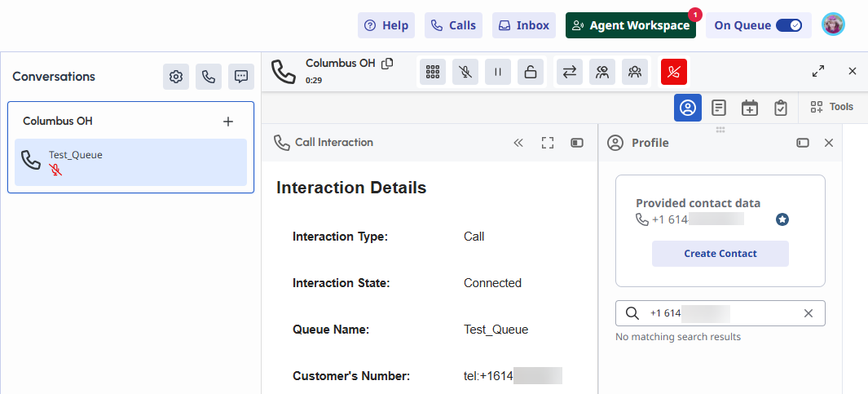Click the Create Contact button
The height and width of the screenshot is (394, 868).
pos(720,254)
